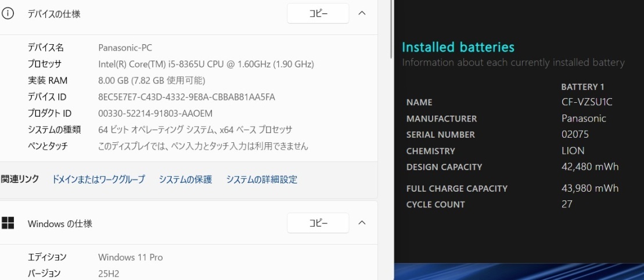This screenshot has width=644, height=280.
Task: Click the デバイス名 label
Action: 46,48
